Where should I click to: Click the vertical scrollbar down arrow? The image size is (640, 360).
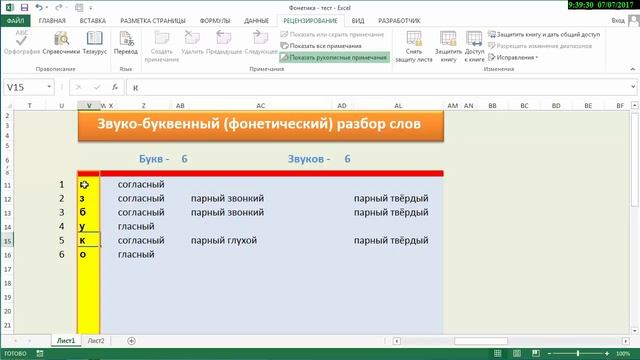click(x=635, y=331)
